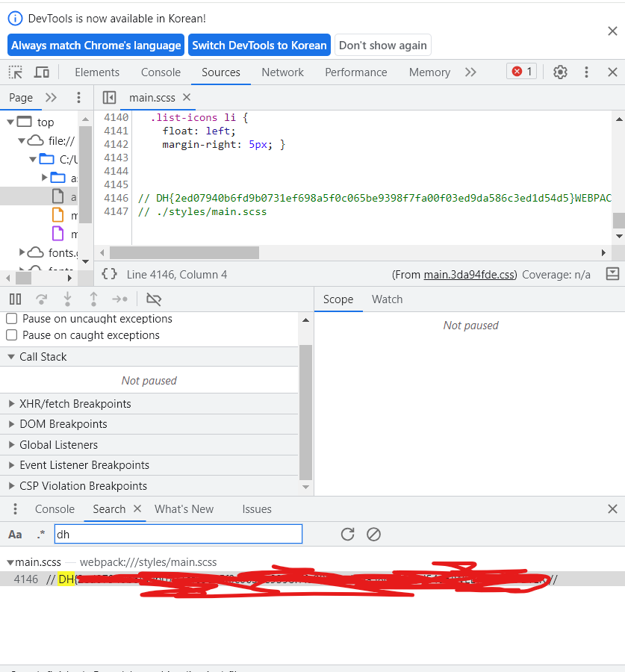Click Switch DevTools to Korean button
The height and width of the screenshot is (672, 625).
(x=259, y=45)
